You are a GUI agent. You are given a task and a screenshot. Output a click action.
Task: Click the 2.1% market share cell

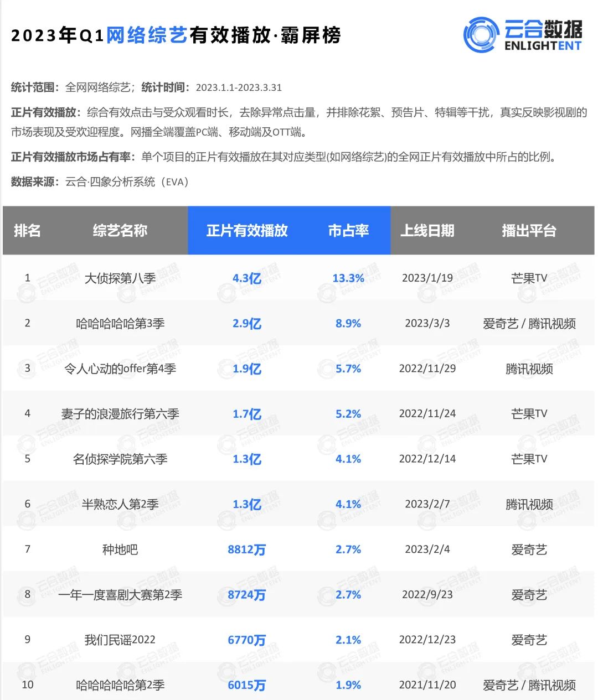pyautogui.click(x=348, y=640)
